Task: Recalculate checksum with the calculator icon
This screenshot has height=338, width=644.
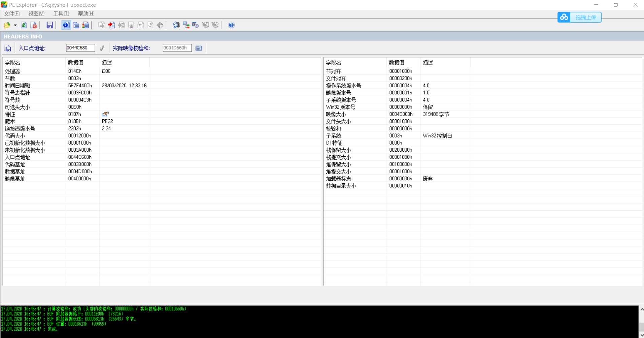Action: coord(199,48)
